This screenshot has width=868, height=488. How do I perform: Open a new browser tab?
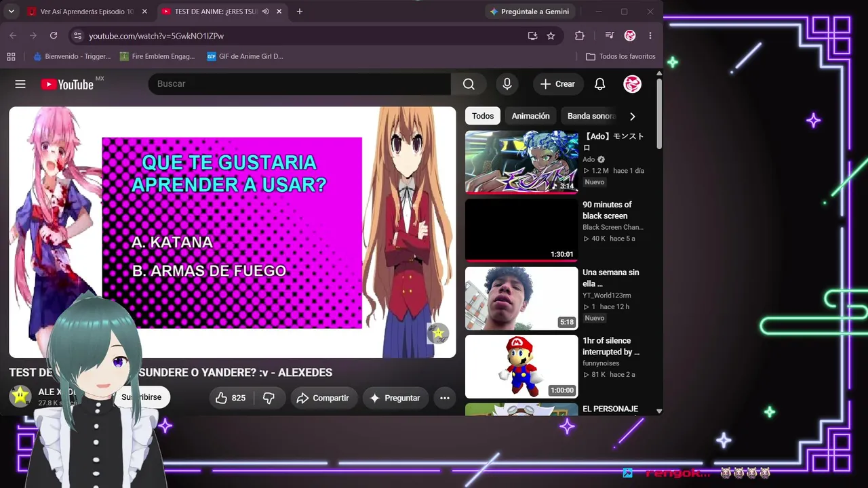pos(300,12)
